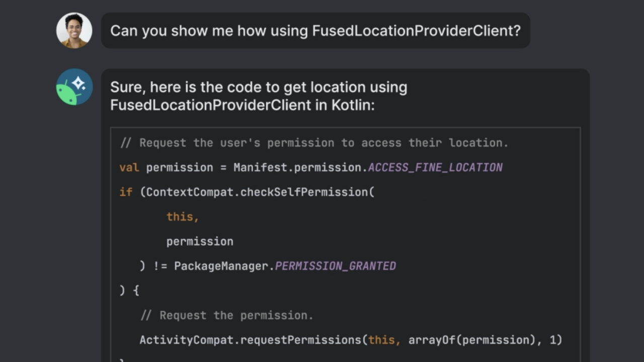The image size is (644, 362).
Task: Click ContextCompat.checkSelfPermission call
Action: 257,192
